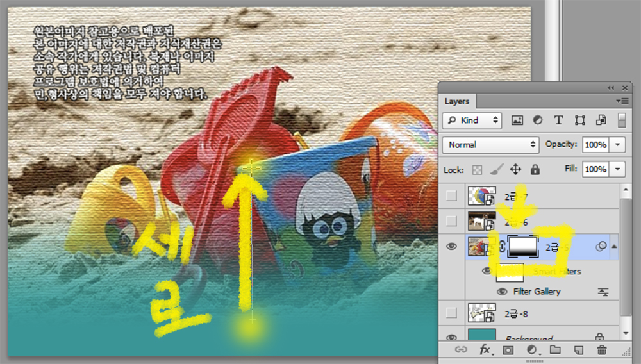Click the delete layer trash icon
Viewport: 641px width, 364px height.
click(602, 350)
